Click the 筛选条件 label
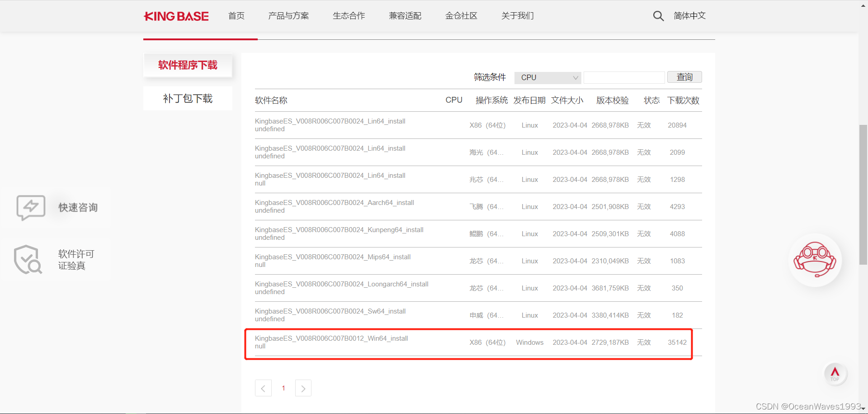868x414 pixels. tap(490, 77)
